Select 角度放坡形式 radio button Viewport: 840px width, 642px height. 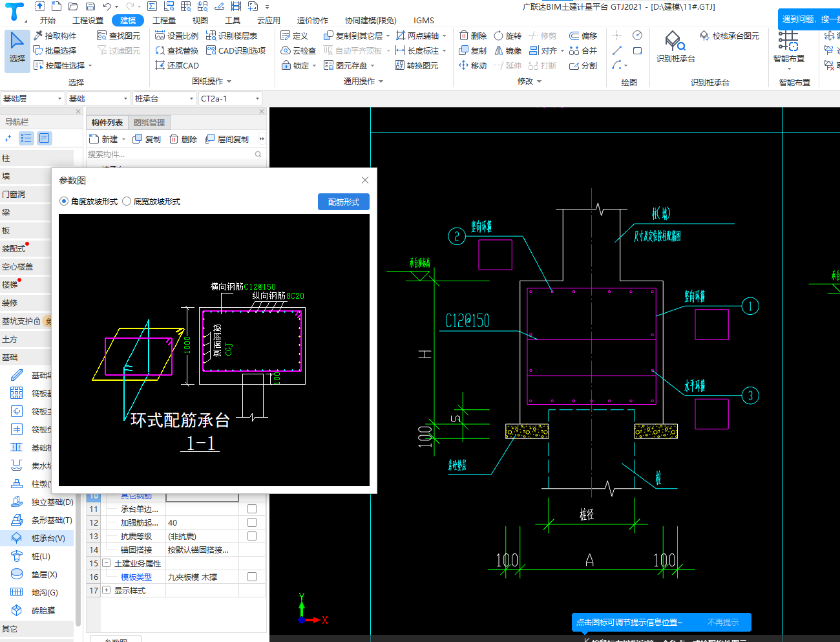coord(64,201)
